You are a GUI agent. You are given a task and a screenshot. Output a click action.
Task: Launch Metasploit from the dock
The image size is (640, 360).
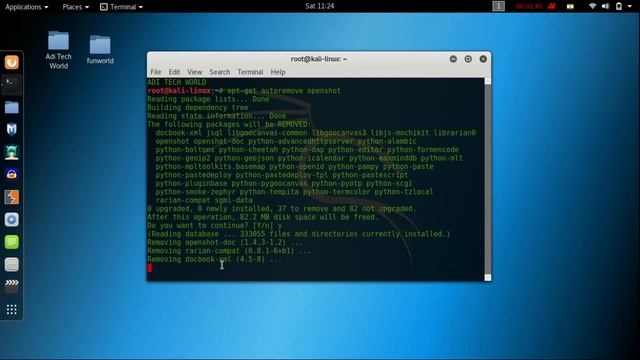point(11,129)
